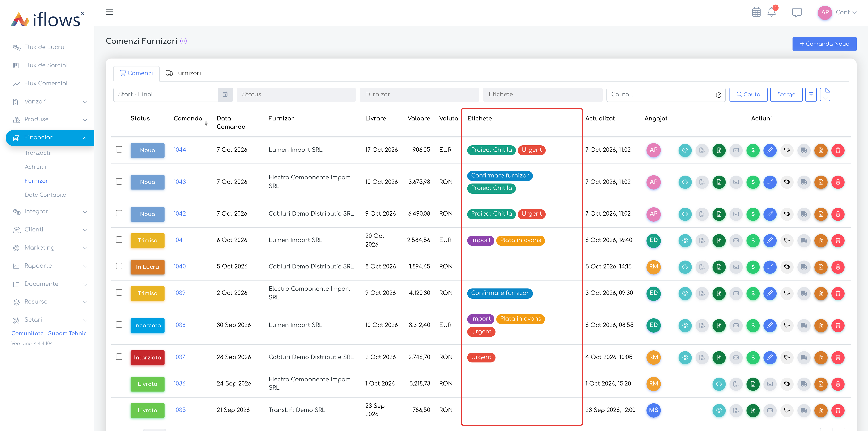Viewport: 868px width, 431px height.
Task: Click the date range calendar icon
Action: pyautogui.click(x=225, y=94)
